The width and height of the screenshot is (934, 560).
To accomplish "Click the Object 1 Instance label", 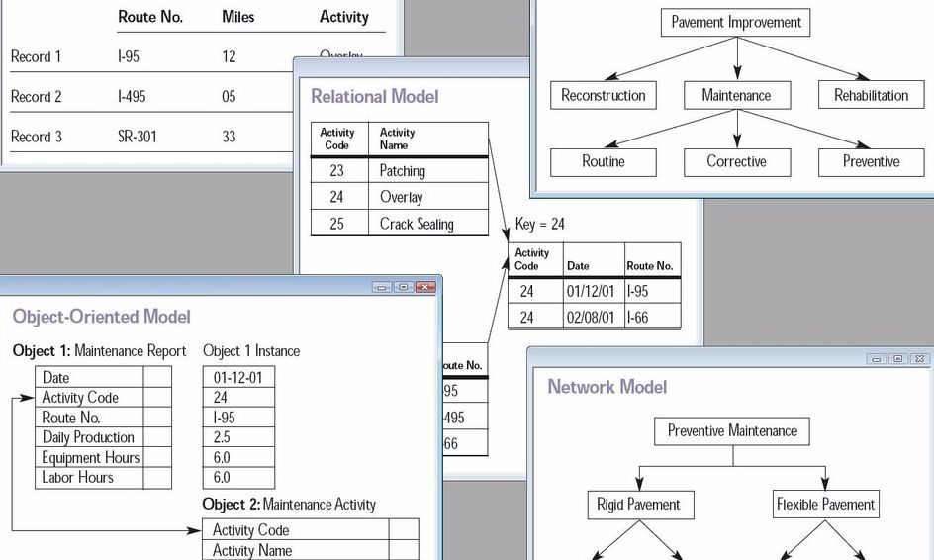I will 251,351.
